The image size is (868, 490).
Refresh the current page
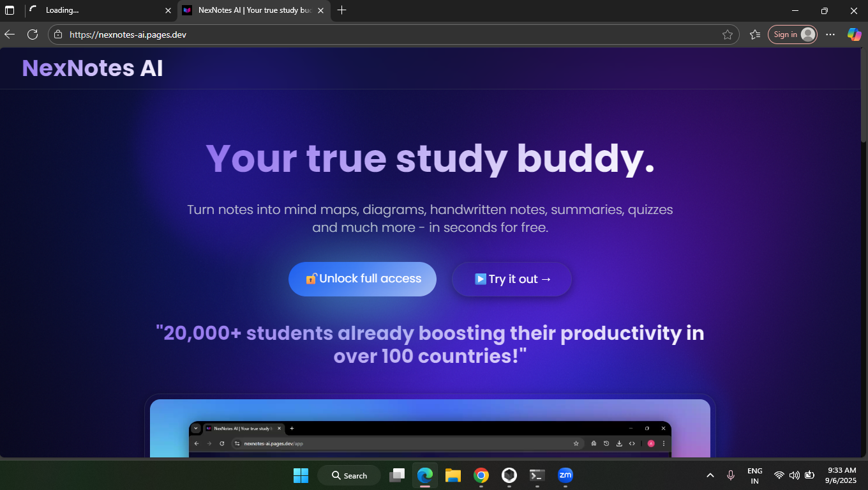click(32, 34)
